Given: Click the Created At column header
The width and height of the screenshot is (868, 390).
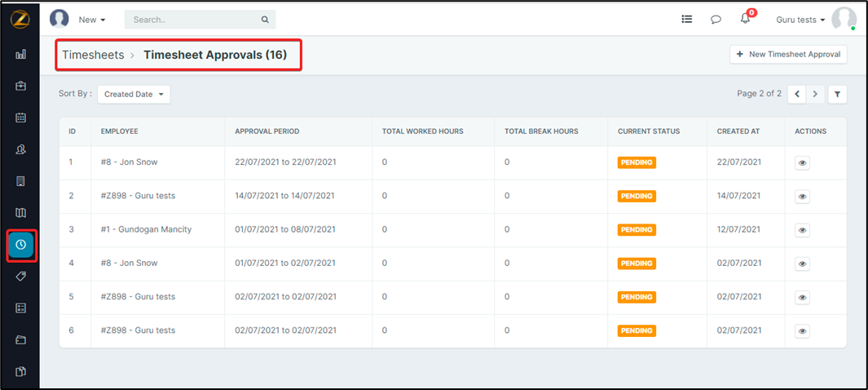Looking at the screenshot, I should click(738, 131).
